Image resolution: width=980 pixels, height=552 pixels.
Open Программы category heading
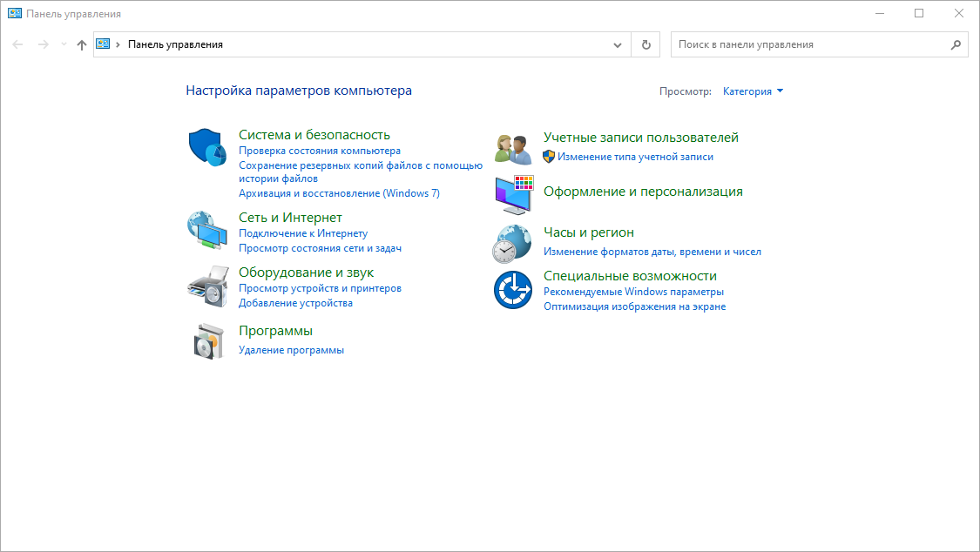275,331
